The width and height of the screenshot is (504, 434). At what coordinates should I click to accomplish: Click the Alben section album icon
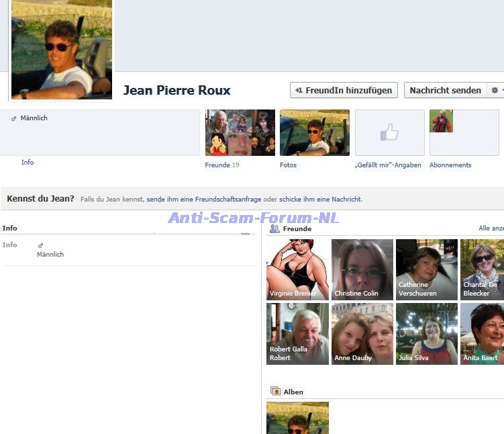click(274, 391)
